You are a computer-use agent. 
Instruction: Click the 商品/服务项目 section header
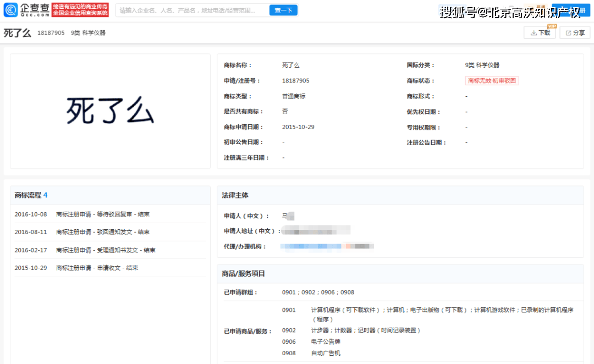tap(243, 274)
